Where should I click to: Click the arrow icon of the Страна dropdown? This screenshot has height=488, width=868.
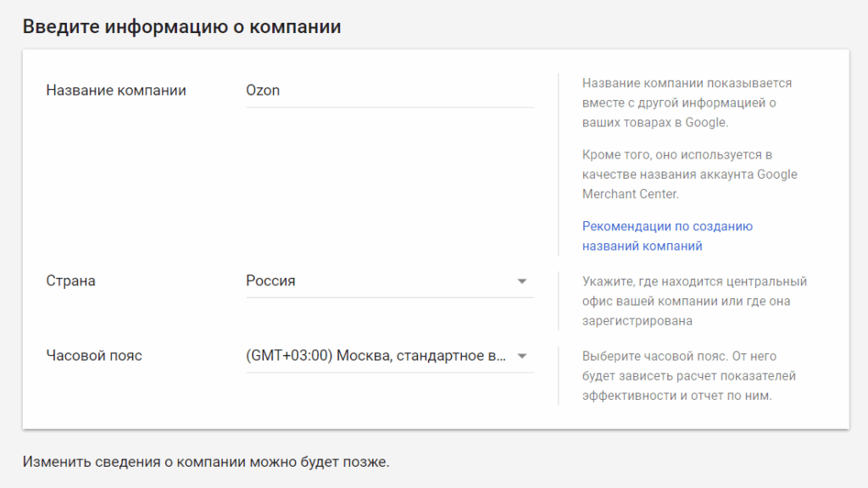coord(522,281)
